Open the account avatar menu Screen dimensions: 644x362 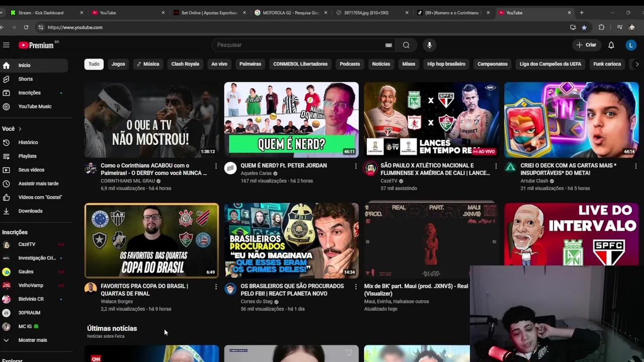click(x=631, y=45)
